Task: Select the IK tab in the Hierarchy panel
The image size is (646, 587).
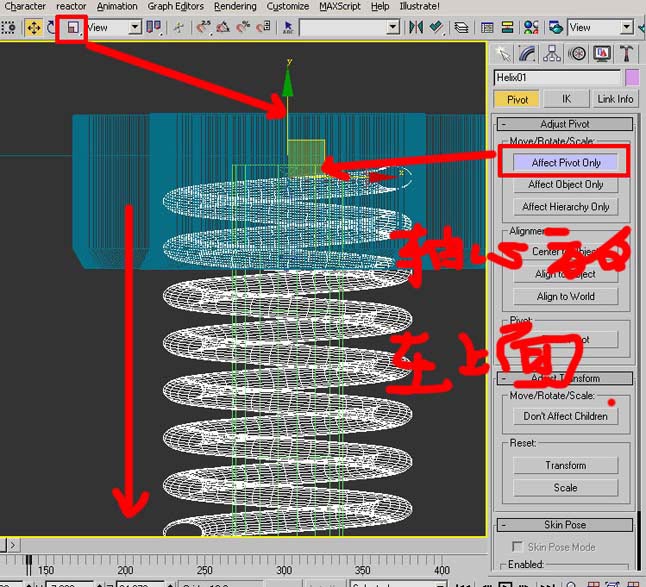Action: click(566, 99)
